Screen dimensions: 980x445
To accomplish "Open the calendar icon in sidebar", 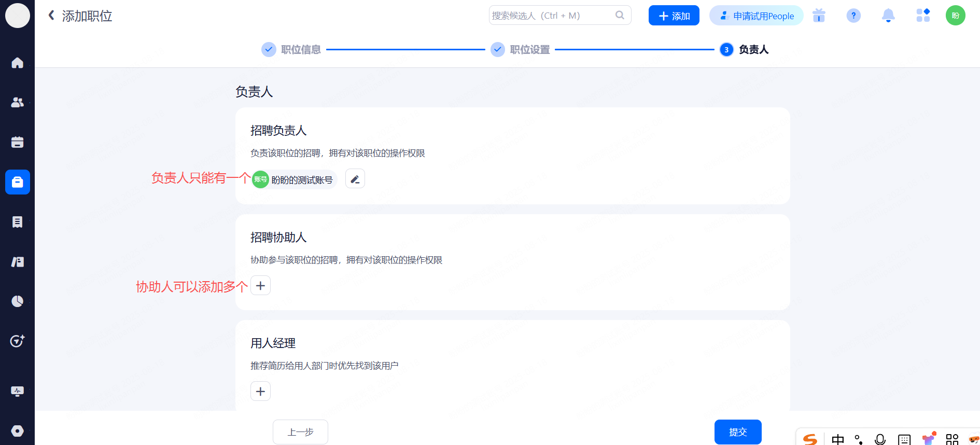I will (17, 142).
